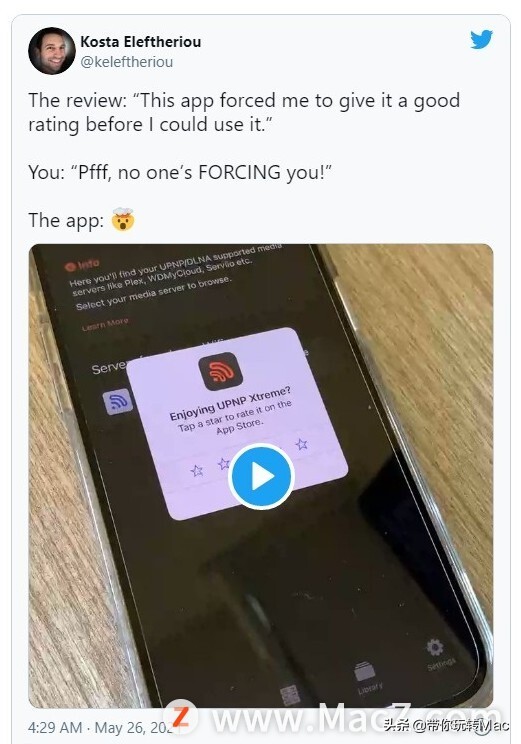Image resolution: width=521 pixels, height=744 pixels.
Task: Open the Learn More link on phone
Action: pos(105,325)
